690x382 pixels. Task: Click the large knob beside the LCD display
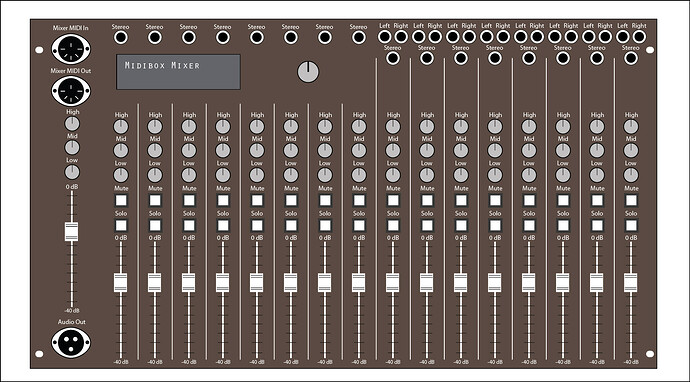[308, 72]
